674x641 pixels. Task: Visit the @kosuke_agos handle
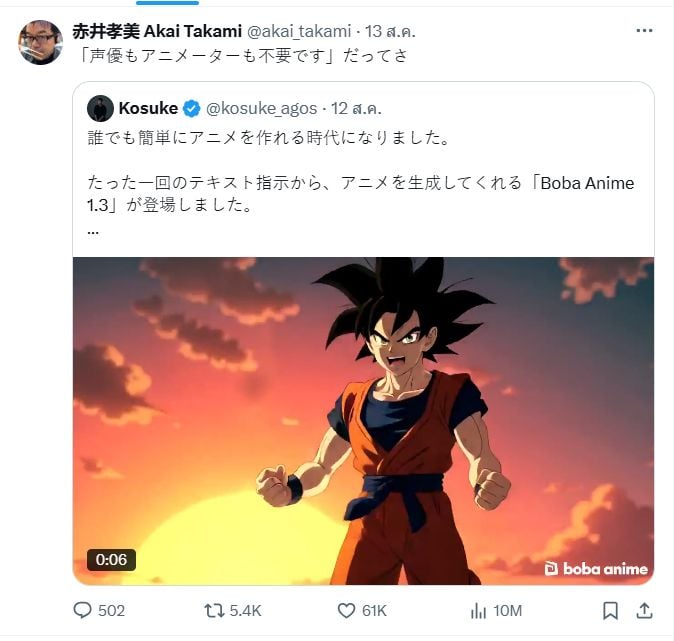[261, 108]
